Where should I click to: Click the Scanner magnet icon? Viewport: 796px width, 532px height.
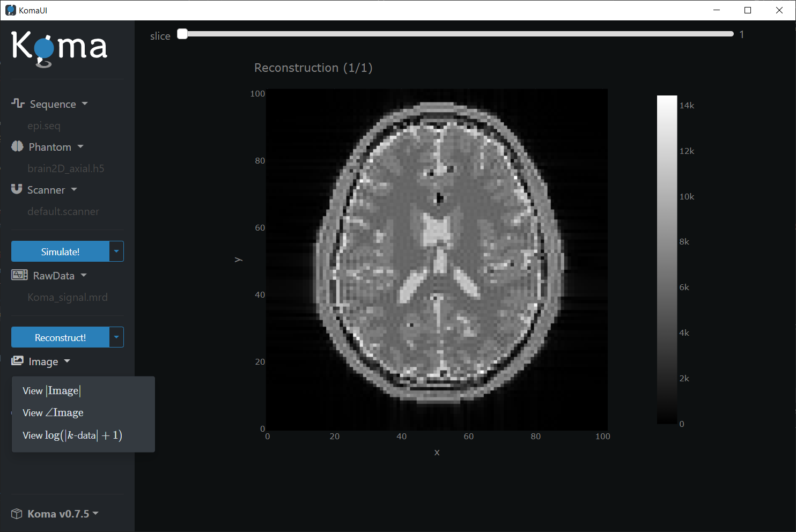(x=17, y=189)
